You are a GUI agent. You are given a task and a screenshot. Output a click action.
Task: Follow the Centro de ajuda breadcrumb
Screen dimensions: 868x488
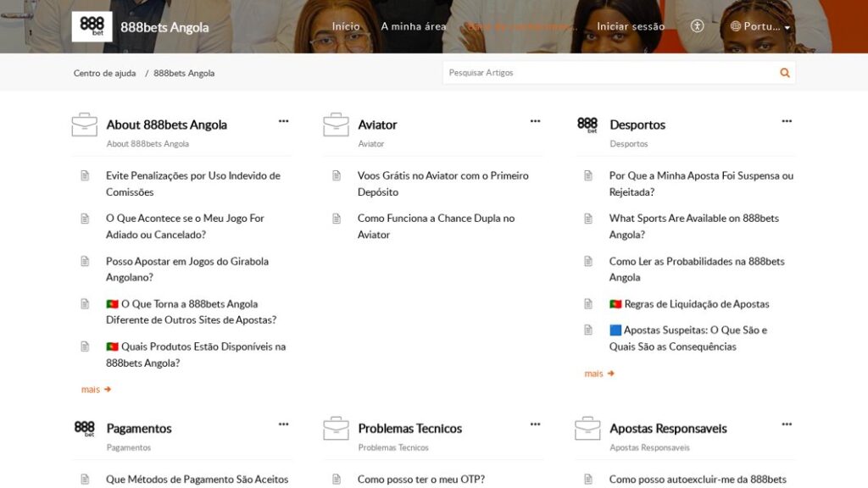(104, 73)
